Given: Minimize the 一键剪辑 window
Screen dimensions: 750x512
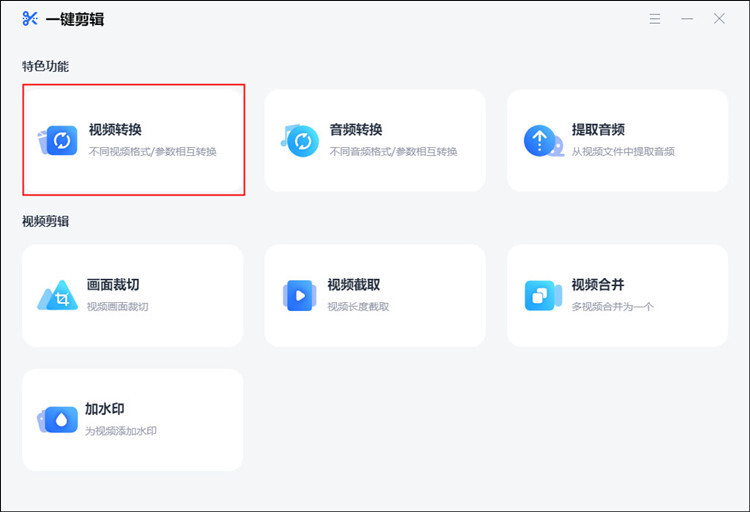Looking at the screenshot, I should pyautogui.click(x=687, y=19).
